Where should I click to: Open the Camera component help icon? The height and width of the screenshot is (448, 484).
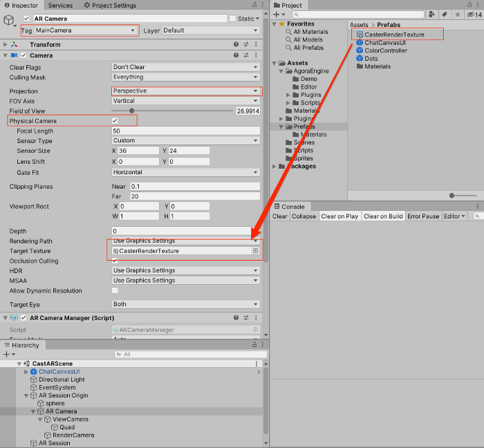(x=236, y=55)
